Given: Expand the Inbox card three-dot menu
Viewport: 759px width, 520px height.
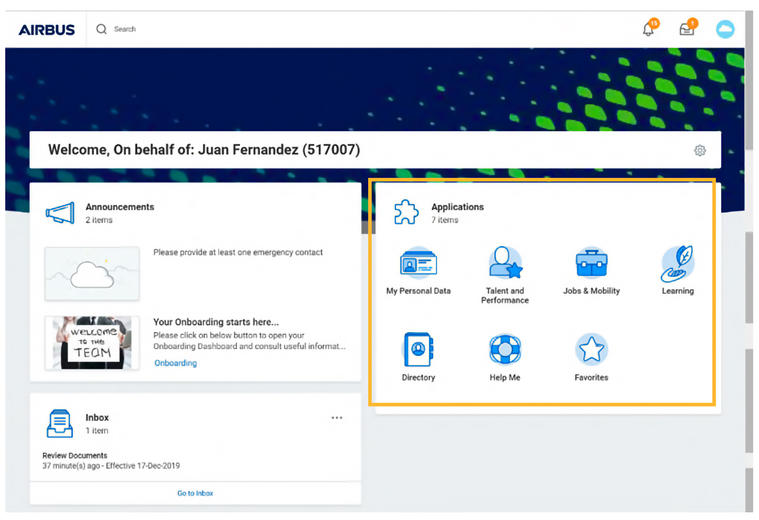Looking at the screenshot, I should tap(337, 418).
